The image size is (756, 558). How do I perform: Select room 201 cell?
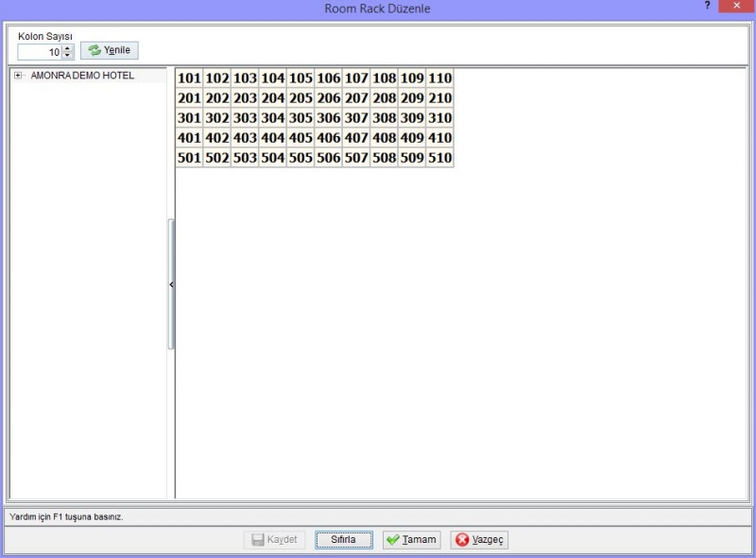[189, 98]
